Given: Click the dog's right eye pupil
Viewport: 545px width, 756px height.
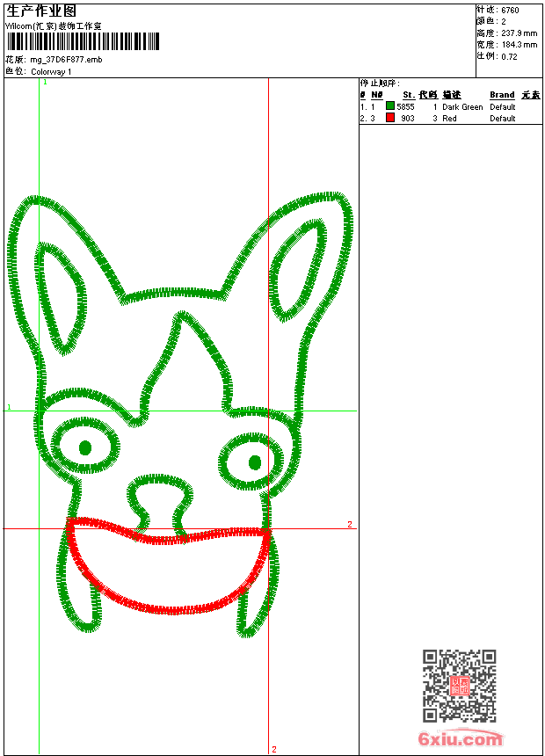Looking at the screenshot, I should [255, 463].
